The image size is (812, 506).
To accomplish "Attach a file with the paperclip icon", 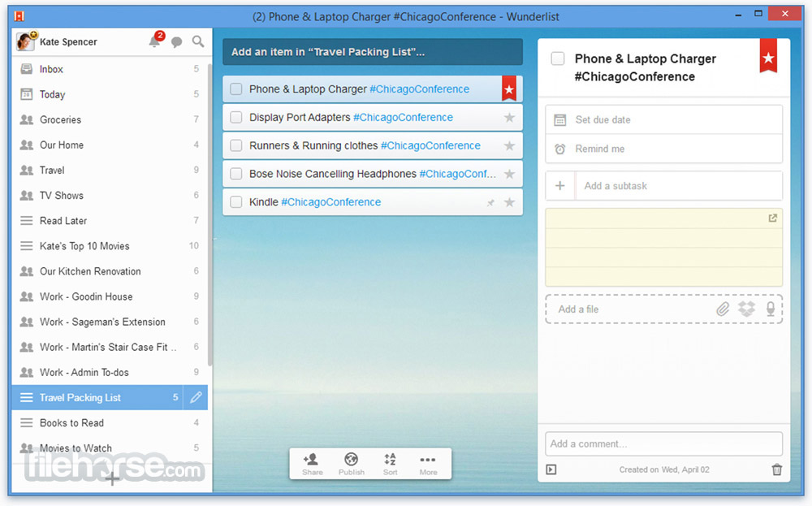I will 723,309.
